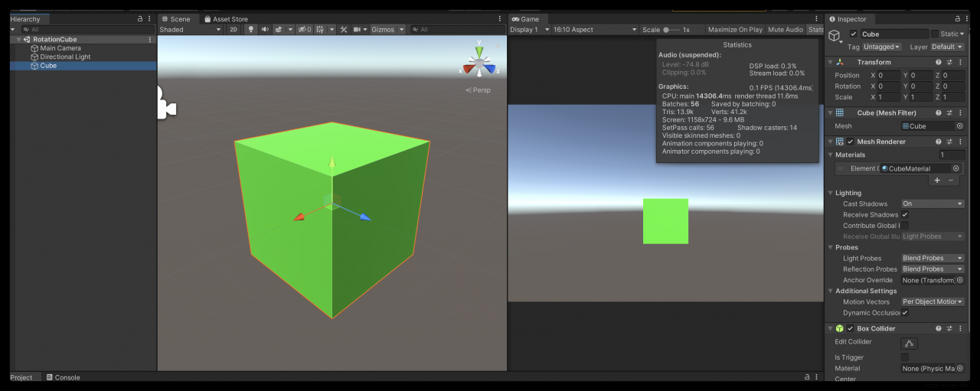
Task: Click the Maximize On Play button
Action: [x=735, y=30]
